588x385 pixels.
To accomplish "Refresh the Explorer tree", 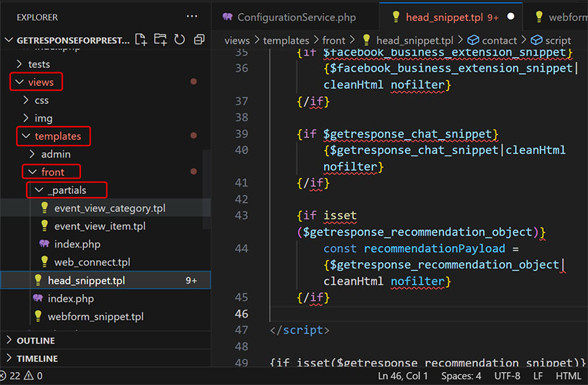I will pyautogui.click(x=179, y=39).
